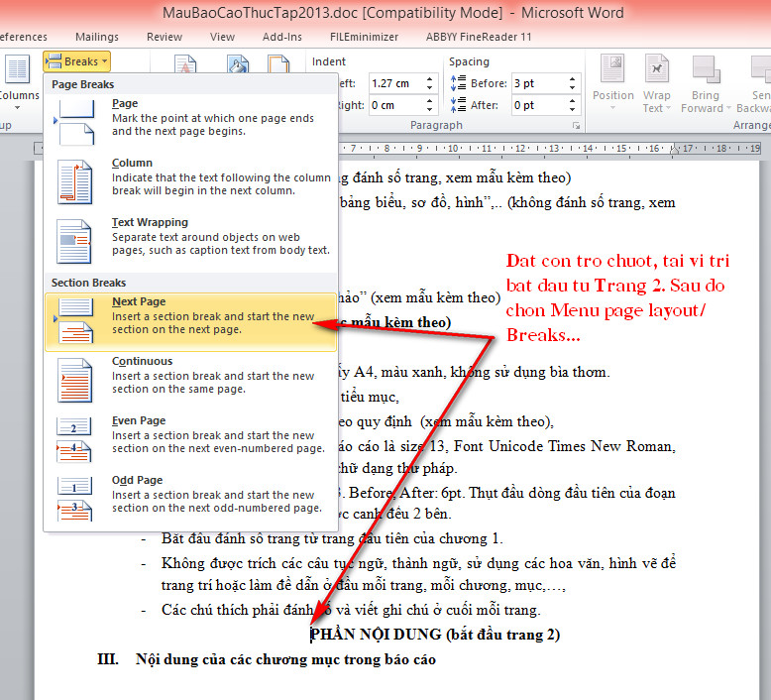The height and width of the screenshot is (700, 771).
Task: Select Text Wrapping break option
Action: 191,240
